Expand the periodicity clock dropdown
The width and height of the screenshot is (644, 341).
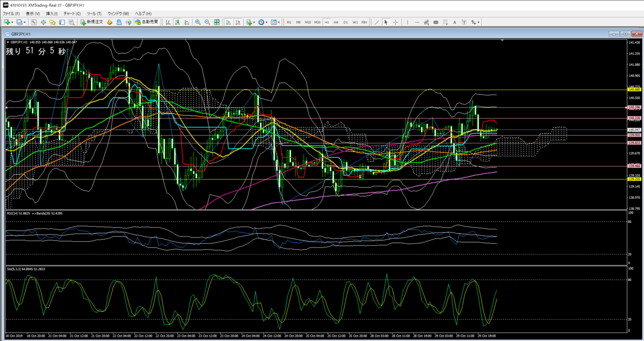[x=267, y=22]
